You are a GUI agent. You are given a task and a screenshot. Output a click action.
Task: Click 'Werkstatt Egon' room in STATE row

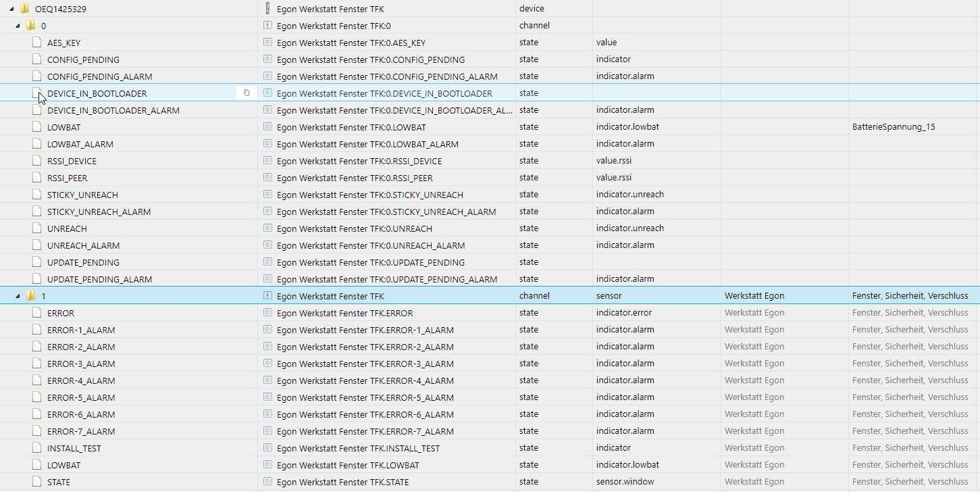[754, 482]
